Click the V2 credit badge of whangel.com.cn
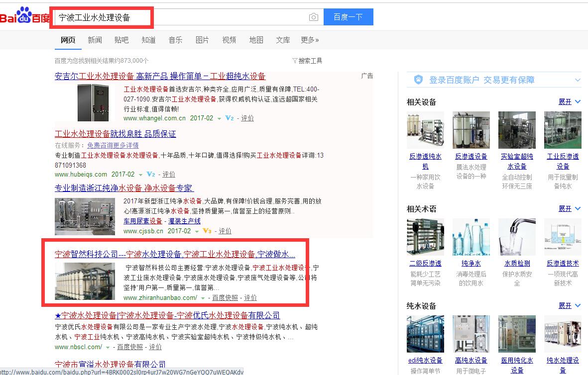The width and height of the screenshot is (588, 375). [x=229, y=118]
